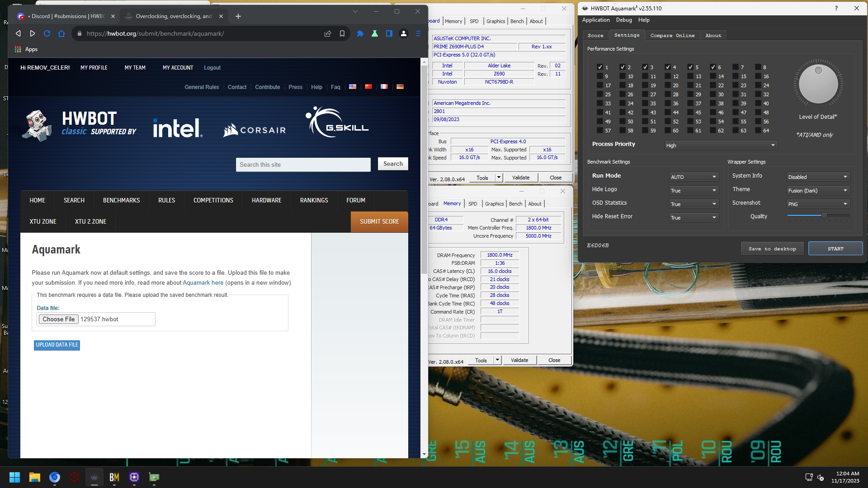Screen dimensions: 868x488
Task: Open the Chromium browser taskbar icon
Action: [55, 477]
